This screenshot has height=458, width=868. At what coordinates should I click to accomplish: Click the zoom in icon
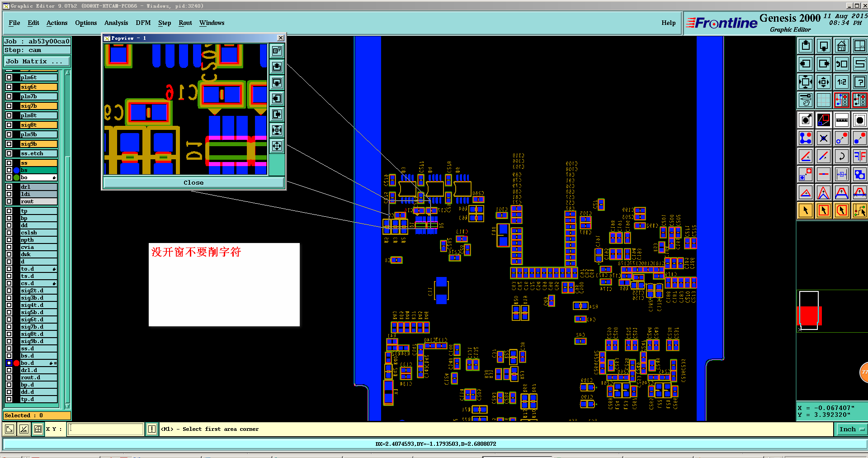click(x=806, y=82)
